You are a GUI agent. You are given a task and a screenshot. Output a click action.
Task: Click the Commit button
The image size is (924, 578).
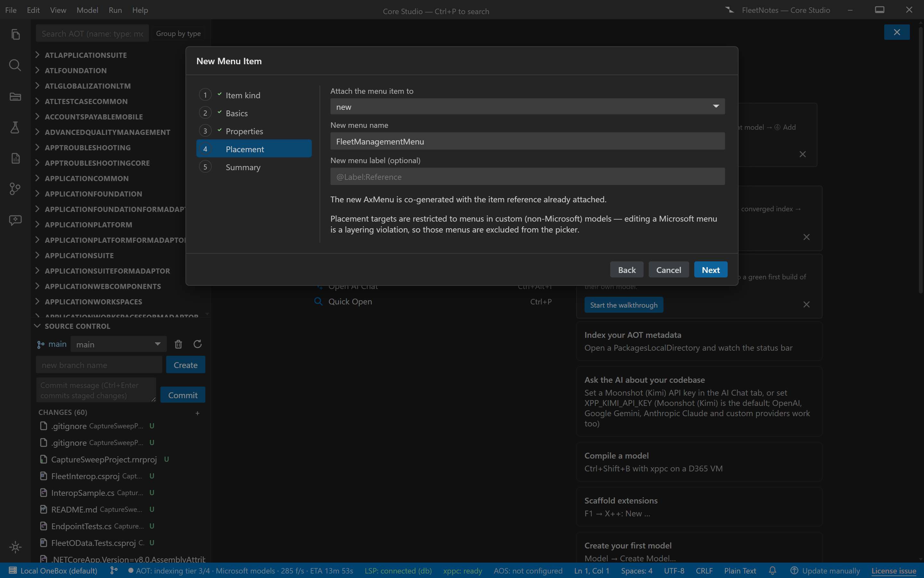(183, 395)
